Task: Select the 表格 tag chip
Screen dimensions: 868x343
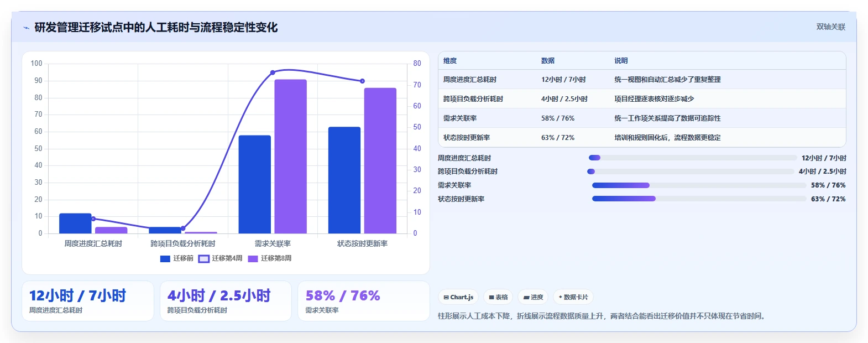Action: click(498, 297)
